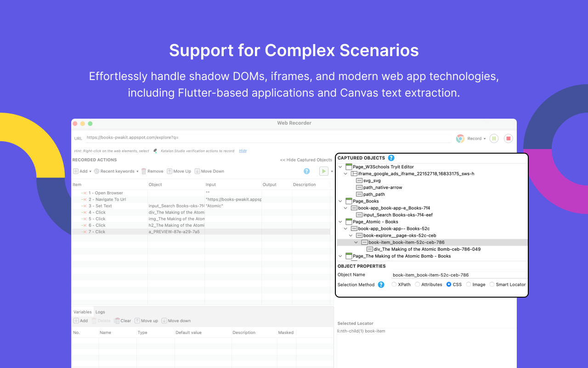This screenshot has height=368, width=588.
Task: Choose the Smart Locator radio option
Action: click(x=492, y=284)
